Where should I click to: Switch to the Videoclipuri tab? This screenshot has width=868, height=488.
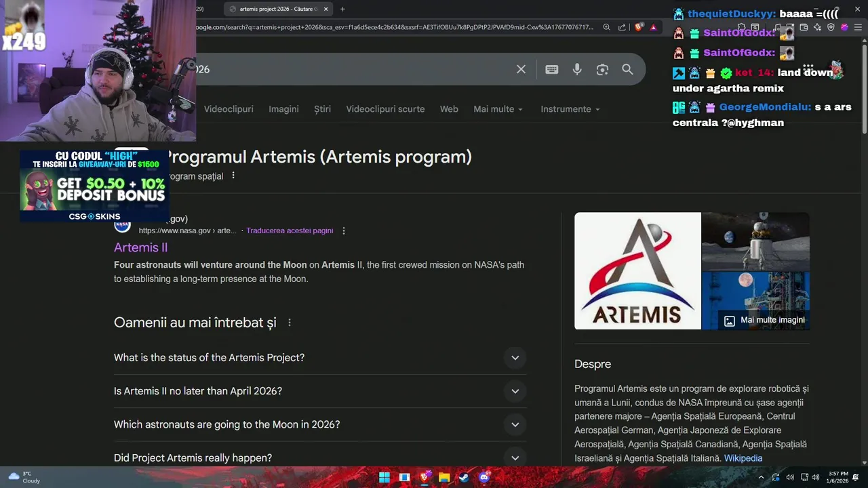coord(229,109)
